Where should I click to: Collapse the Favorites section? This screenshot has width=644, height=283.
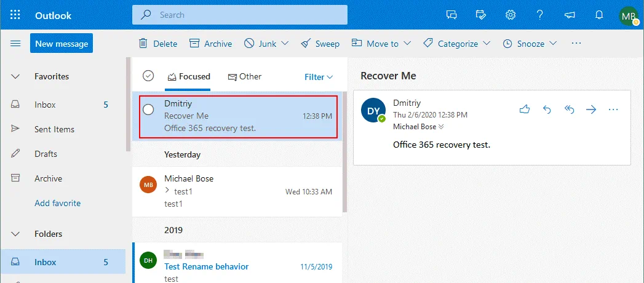point(15,76)
